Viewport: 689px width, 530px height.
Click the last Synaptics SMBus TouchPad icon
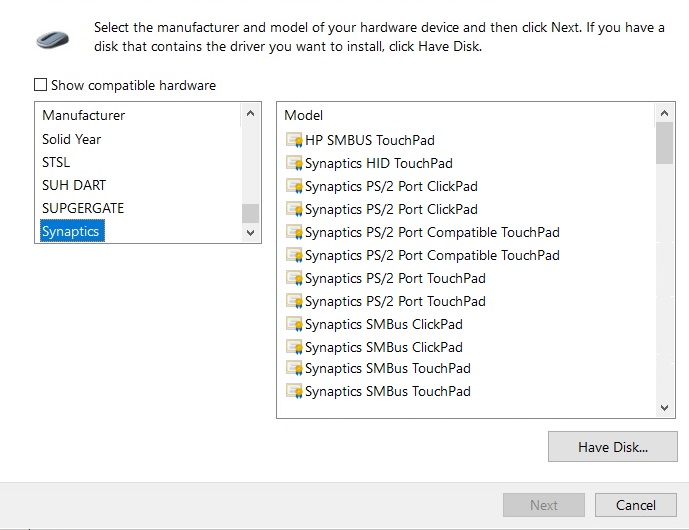(294, 391)
